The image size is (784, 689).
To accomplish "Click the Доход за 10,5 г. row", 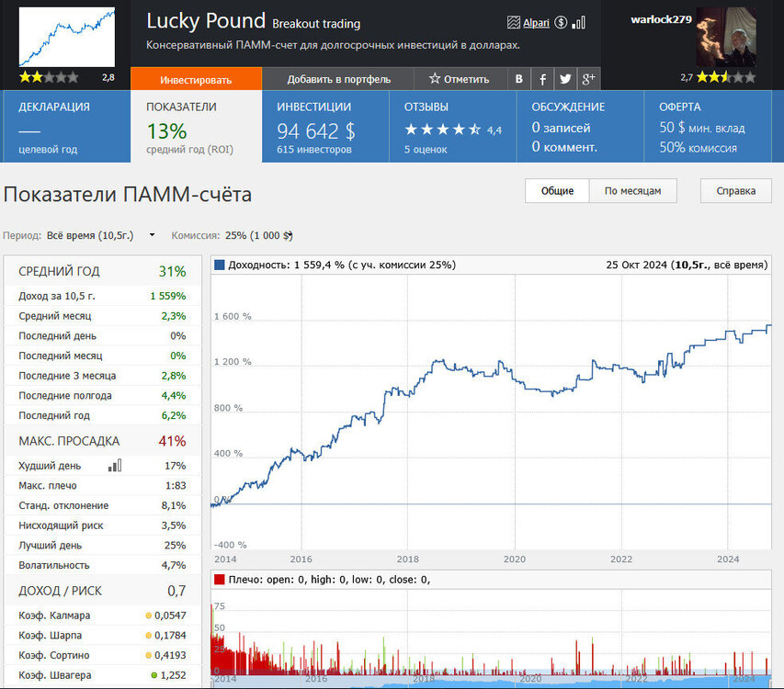I will [x=103, y=296].
